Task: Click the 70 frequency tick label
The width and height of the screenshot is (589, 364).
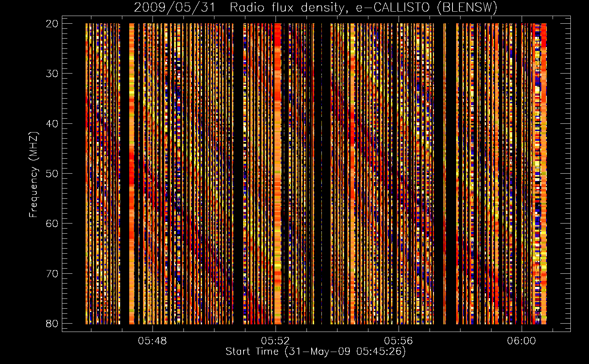Action: coord(52,274)
